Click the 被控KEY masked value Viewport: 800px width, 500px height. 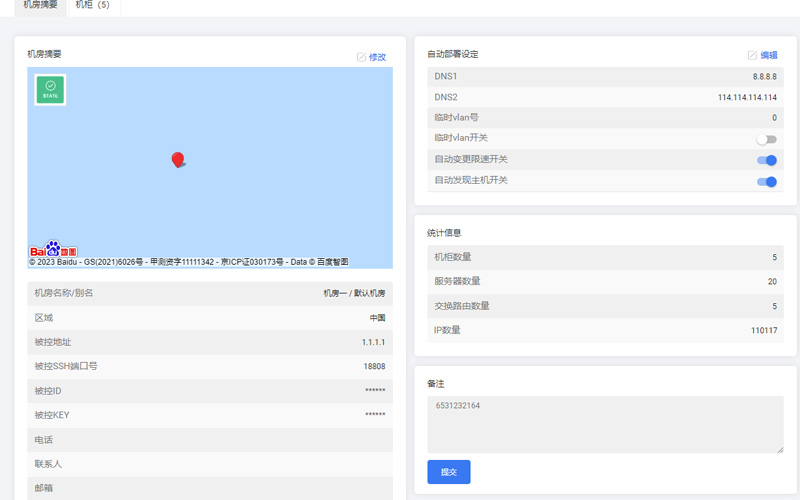click(375, 415)
